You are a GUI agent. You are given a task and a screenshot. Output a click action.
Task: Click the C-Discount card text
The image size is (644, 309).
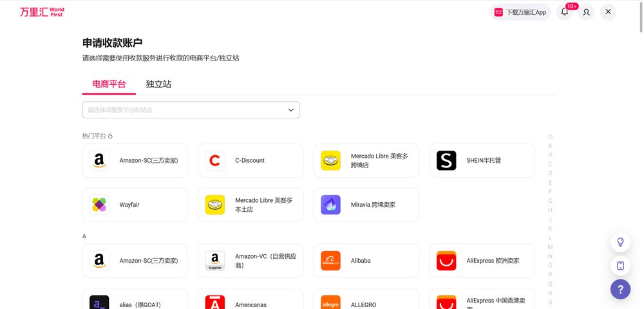(250, 160)
